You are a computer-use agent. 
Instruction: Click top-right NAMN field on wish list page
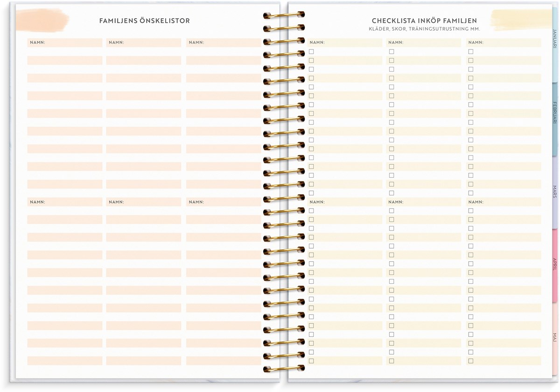click(223, 42)
